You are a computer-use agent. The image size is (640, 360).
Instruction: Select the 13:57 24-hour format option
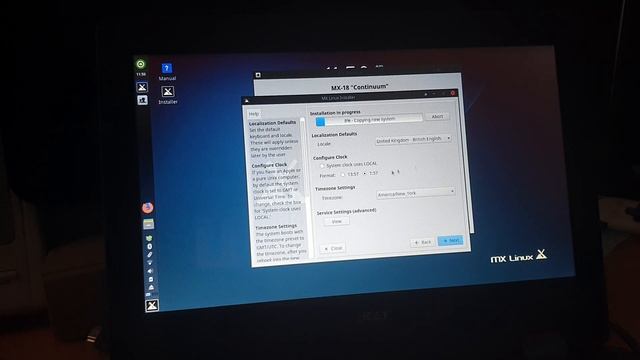point(342,174)
